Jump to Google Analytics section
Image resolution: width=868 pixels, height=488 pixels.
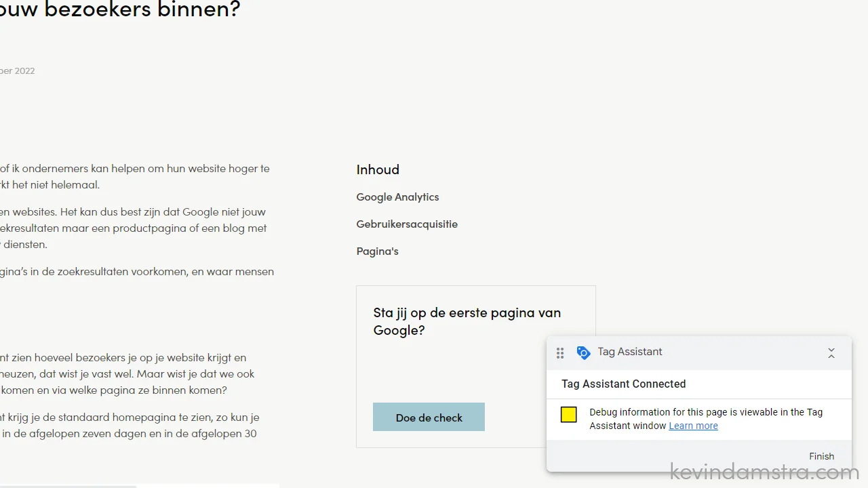coord(397,197)
